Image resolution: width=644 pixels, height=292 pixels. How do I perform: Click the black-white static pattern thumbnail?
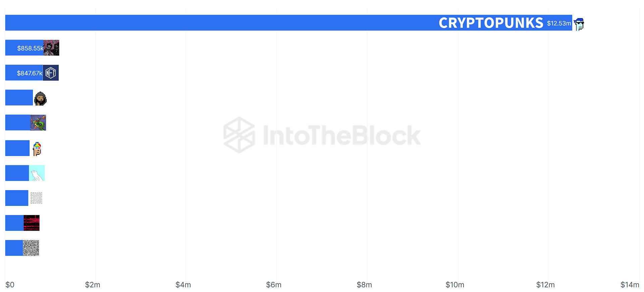(31, 248)
